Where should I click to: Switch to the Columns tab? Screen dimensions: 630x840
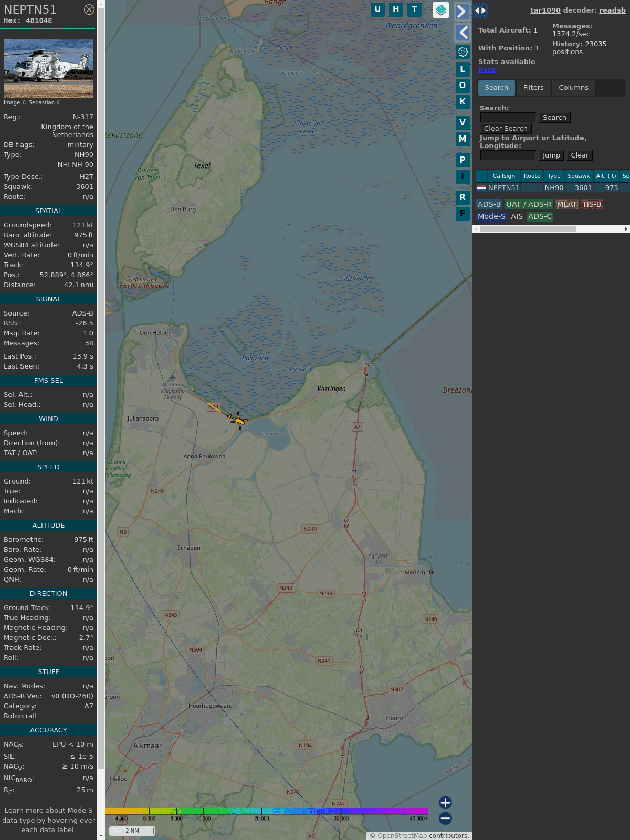(573, 88)
